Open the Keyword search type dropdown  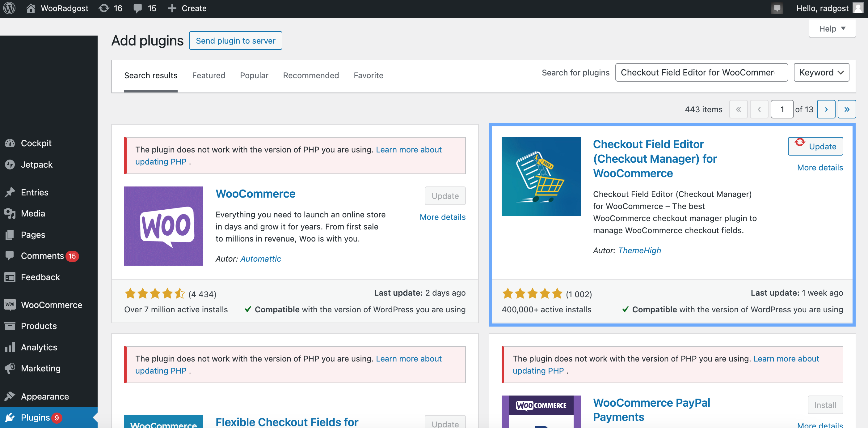[x=821, y=72]
